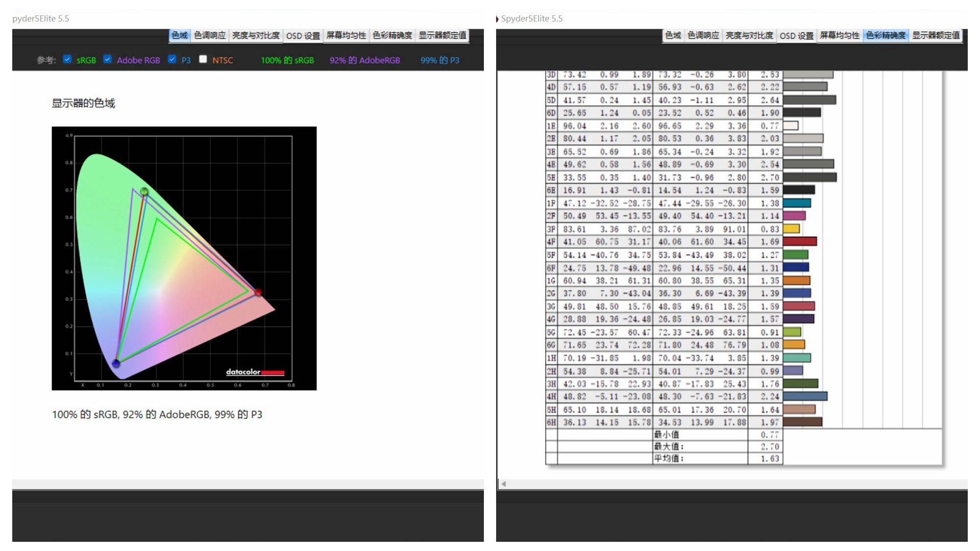The image size is (980, 551).
Task: Click the blue vertex marker on gamut chart
Action: pos(116,363)
